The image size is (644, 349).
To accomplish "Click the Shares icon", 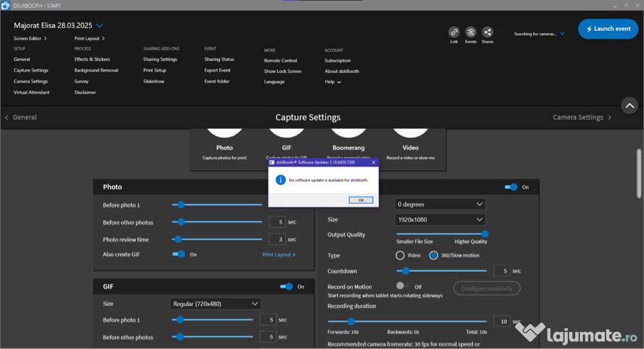I will pos(487,32).
